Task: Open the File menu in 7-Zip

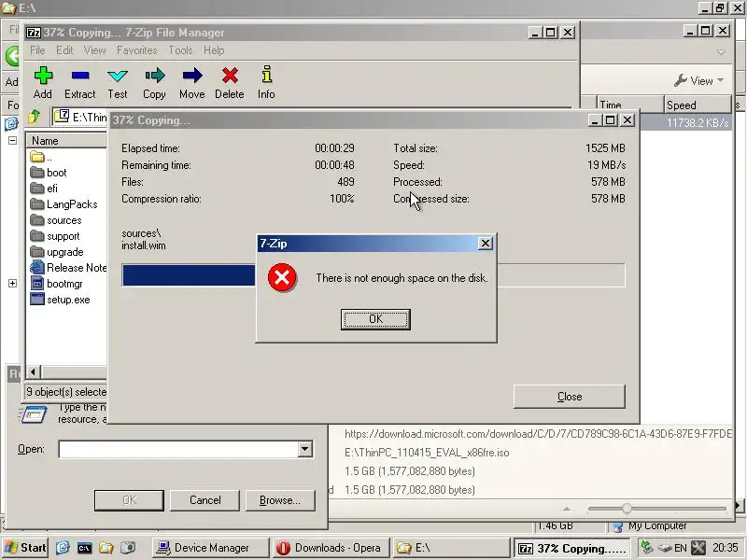Action: 37,50
